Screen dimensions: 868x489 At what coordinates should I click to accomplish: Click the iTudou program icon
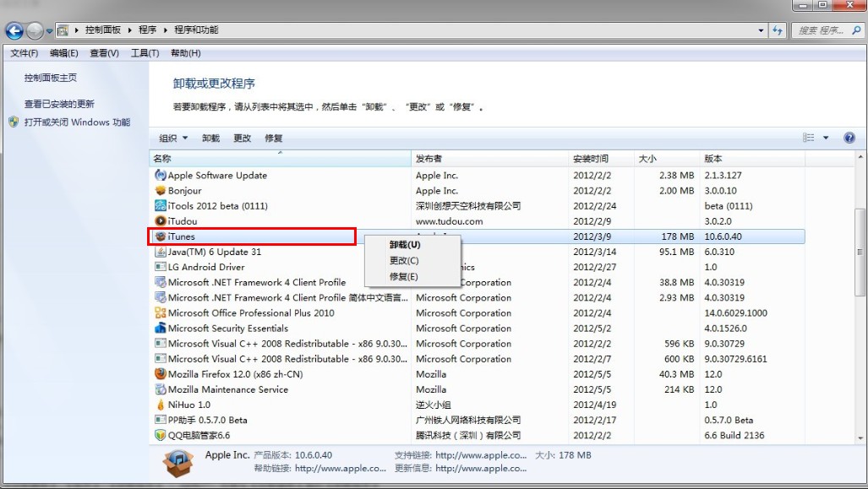tap(160, 221)
